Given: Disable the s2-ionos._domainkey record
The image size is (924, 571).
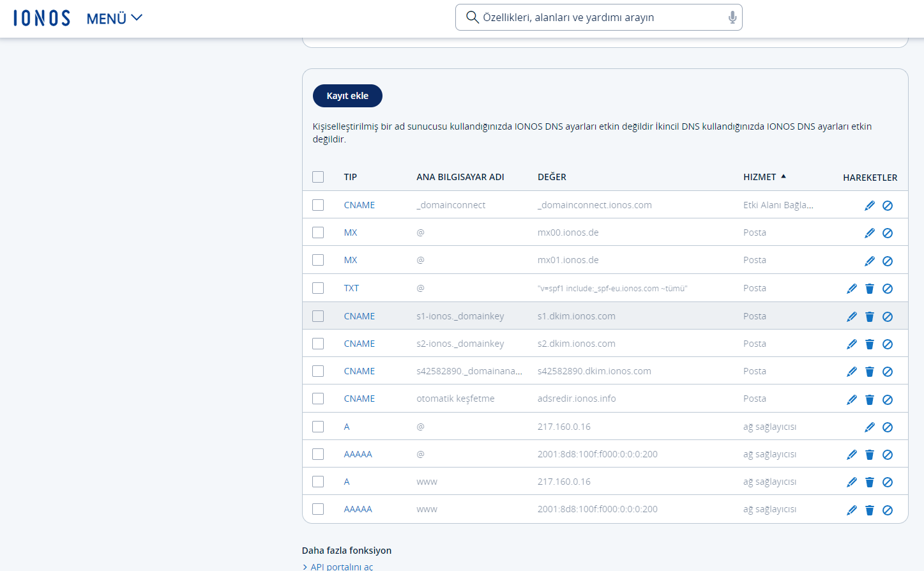Looking at the screenshot, I should click(x=888, y=344).
